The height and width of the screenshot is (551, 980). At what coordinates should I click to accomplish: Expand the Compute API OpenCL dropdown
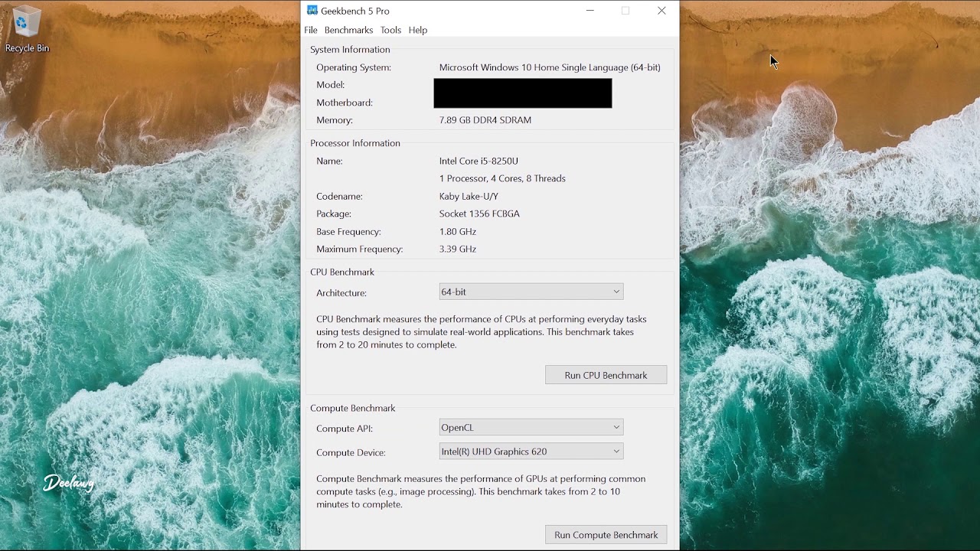point(531,427)
